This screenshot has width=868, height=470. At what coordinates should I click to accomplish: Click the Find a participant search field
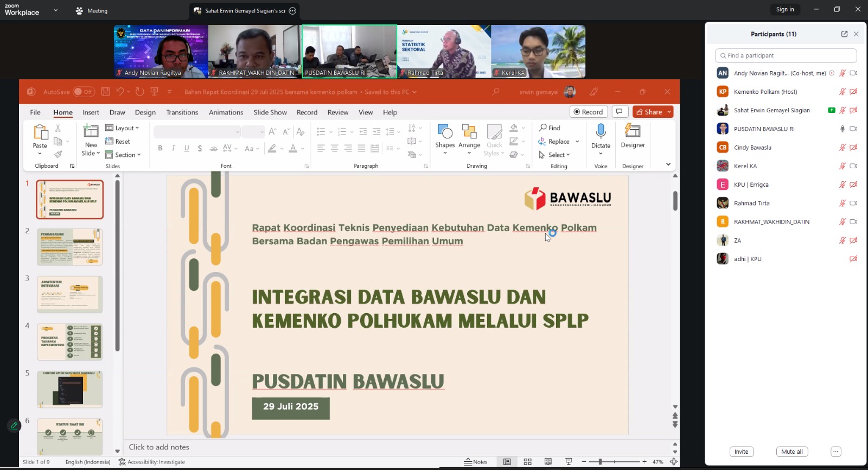tap(786, 55)
